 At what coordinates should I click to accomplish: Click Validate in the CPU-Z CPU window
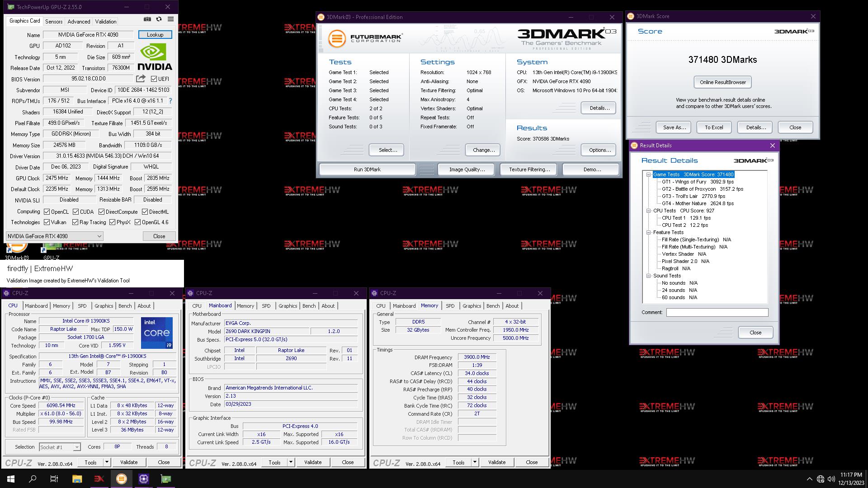tap(129, 462)
